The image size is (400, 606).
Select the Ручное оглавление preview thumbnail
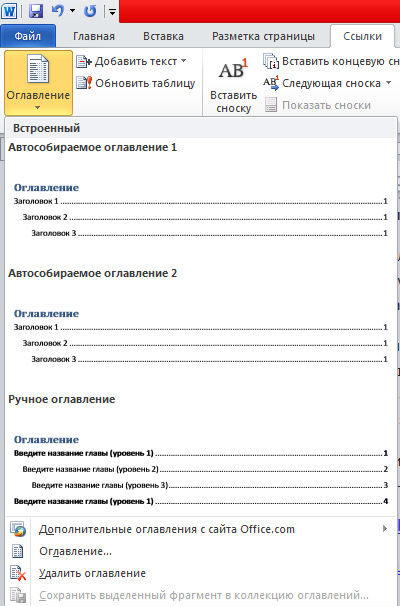(x=201, y=470)
